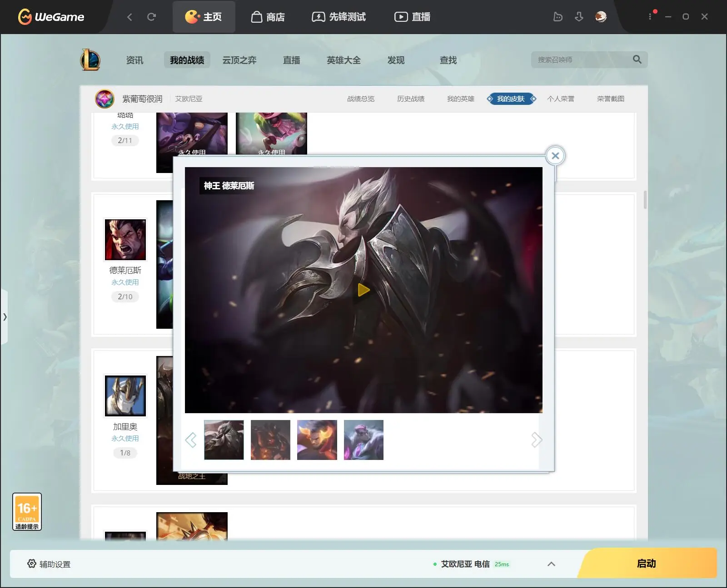727x588 pixels.
Task: Go back with the back arrow
Action: pos(129,17)
